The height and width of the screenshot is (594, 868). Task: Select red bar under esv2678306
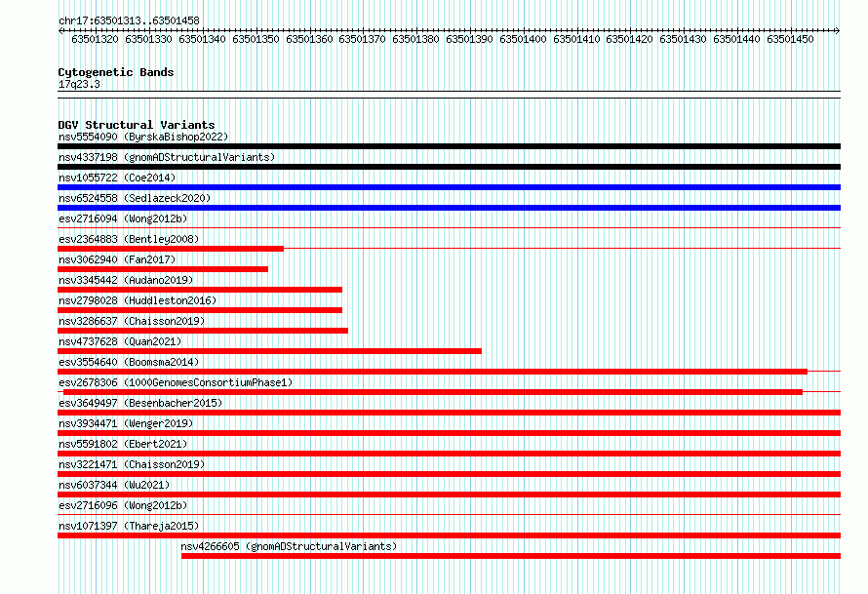[x=433, y=392]
